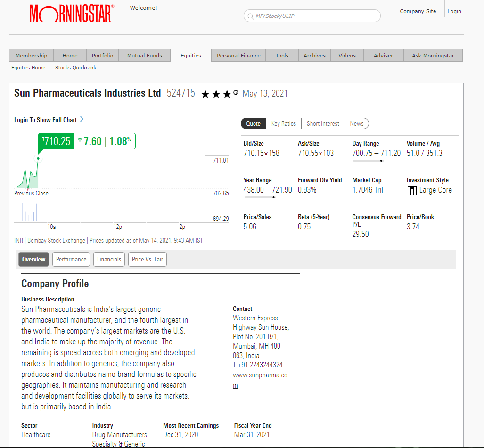Click the Company Profile heading
This screenshot has height=448, width=484.
pos(55,284)
